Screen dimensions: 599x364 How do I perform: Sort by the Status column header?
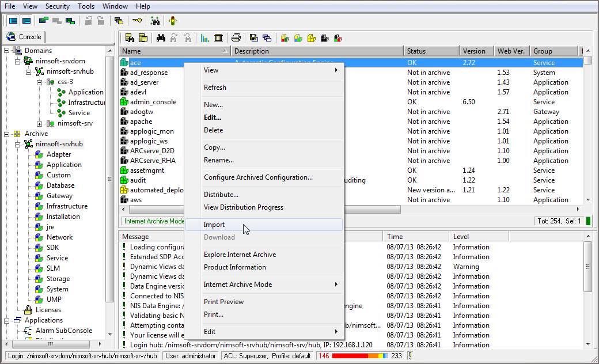pos(431,51)
